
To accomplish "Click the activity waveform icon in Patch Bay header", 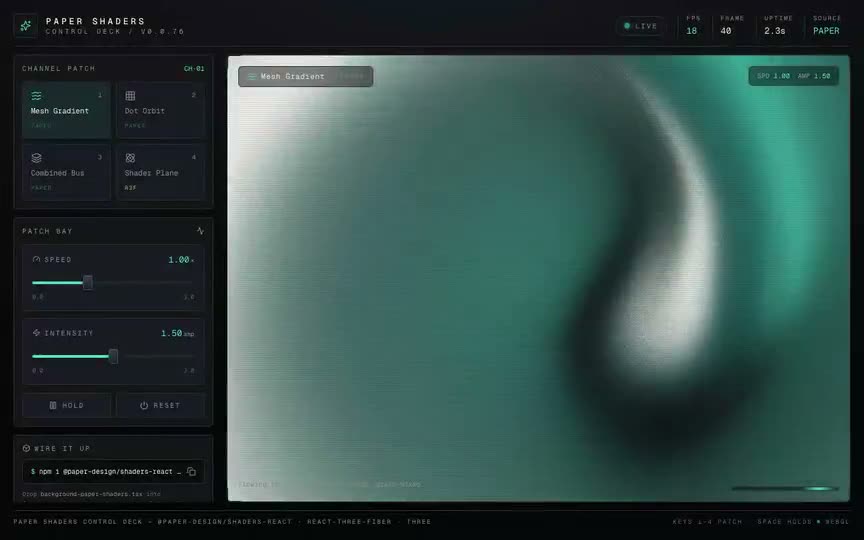I will [200, 231].
